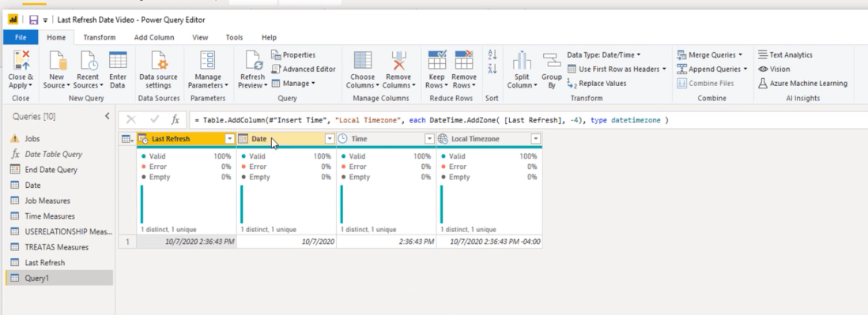Screen dimensions: 868x315
Task: Change Last Refresh column data type icon
Action: click(x=143, y=139)
